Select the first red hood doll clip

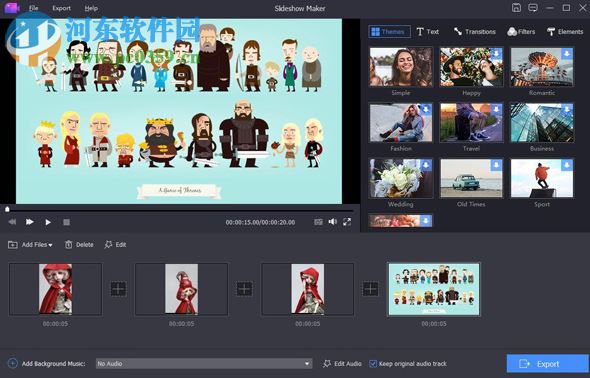click(55, 289)
